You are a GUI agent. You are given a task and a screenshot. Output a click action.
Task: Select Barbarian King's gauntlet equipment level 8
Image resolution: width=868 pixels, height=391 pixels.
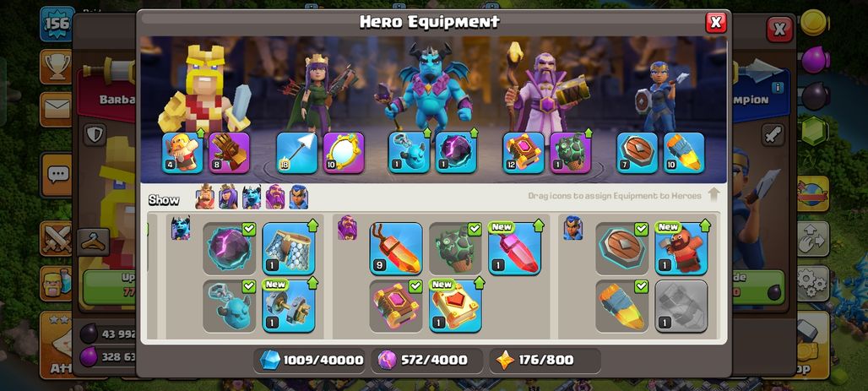229,153
